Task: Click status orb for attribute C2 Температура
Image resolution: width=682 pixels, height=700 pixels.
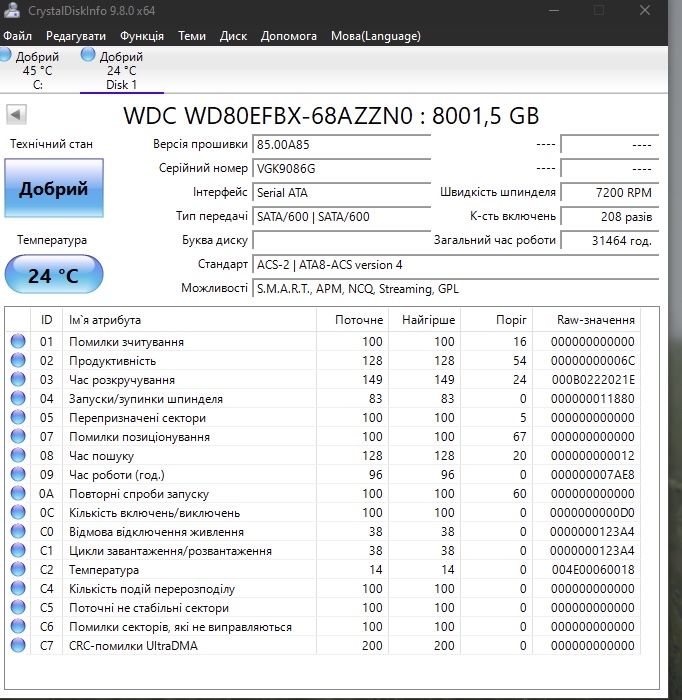Action: 18,569
